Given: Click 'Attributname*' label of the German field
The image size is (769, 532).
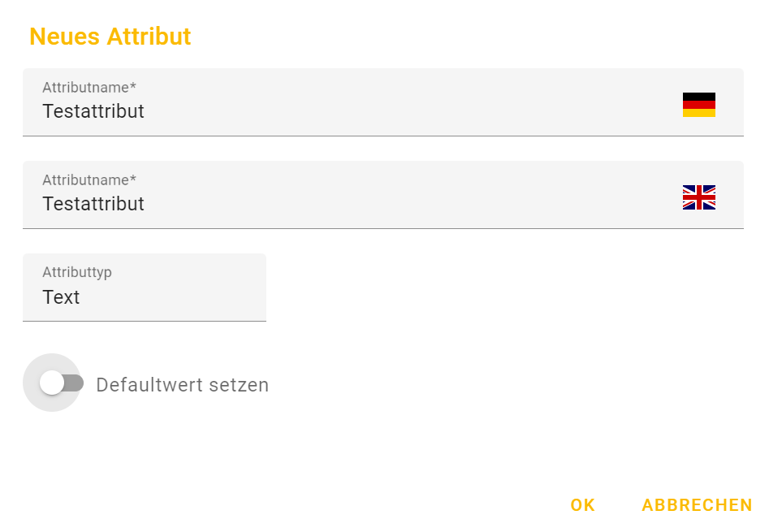Looking at the screenshot, I should pyautogui.click(x=89, y=87).
